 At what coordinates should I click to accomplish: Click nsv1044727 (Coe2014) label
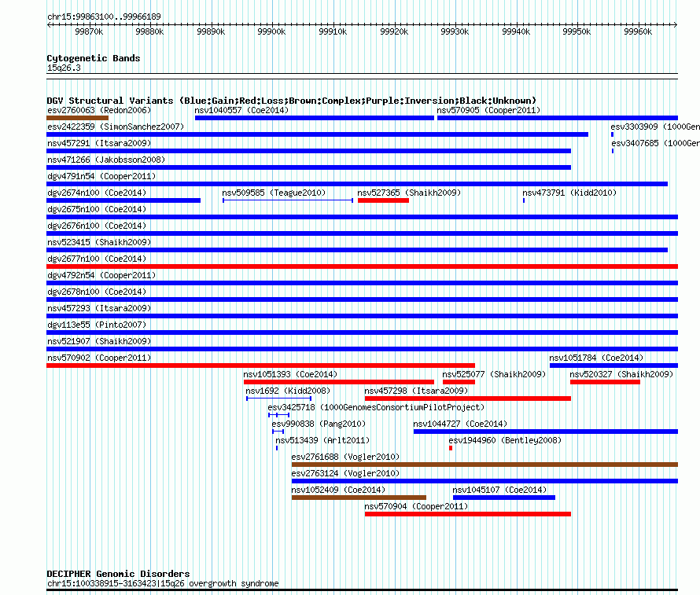(x=460, y=424)
